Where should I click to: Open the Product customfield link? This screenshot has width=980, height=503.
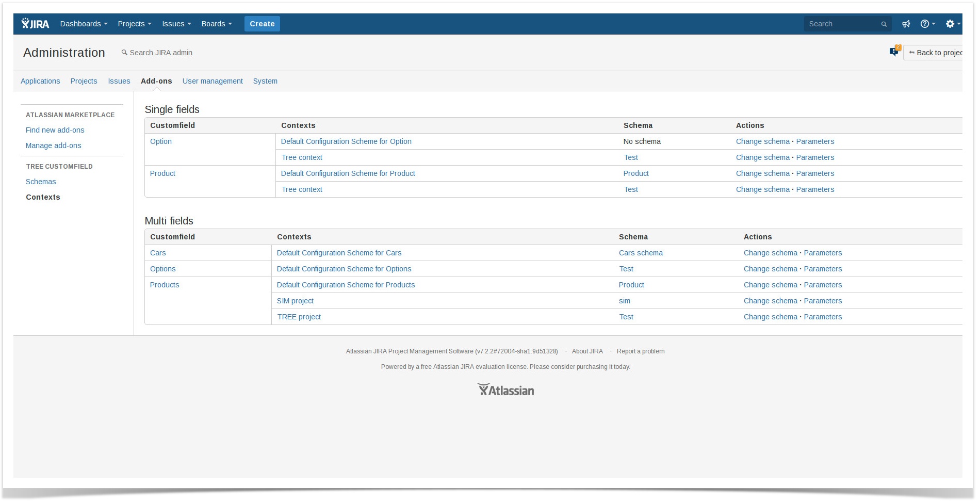[162, 173]
